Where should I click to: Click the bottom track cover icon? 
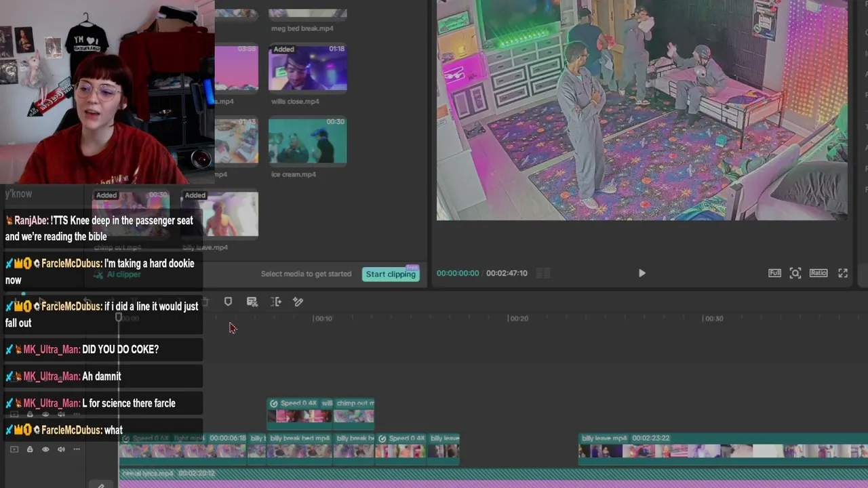coord(14,449)
